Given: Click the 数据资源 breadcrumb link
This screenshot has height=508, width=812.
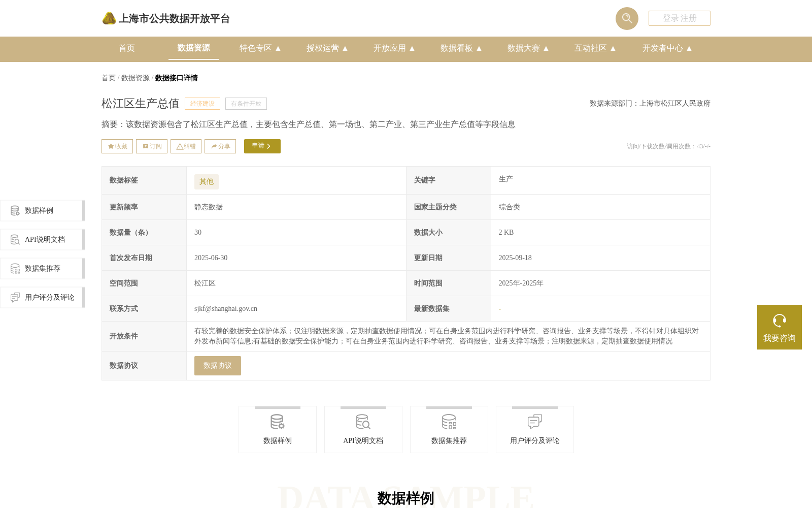Looking at the screenshot, I should [x=136, y=78].
